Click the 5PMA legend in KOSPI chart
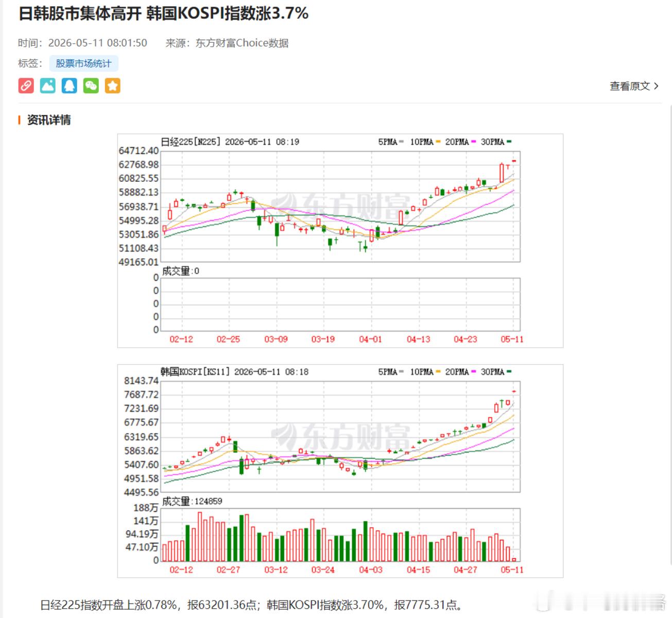The height and width of the screenshot is (618, 672). coord(391,371)
